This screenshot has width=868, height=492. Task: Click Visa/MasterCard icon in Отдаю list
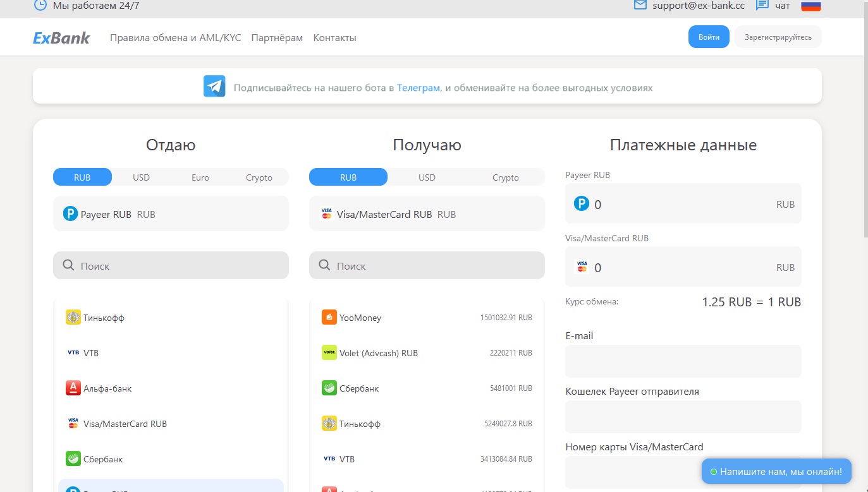(x=73, y=423)
